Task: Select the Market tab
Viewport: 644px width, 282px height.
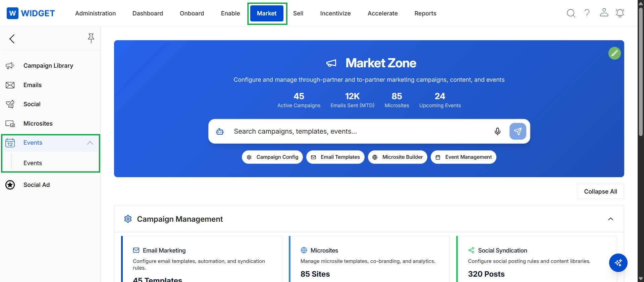Action: pyautogui.click(x=267, y=13)
